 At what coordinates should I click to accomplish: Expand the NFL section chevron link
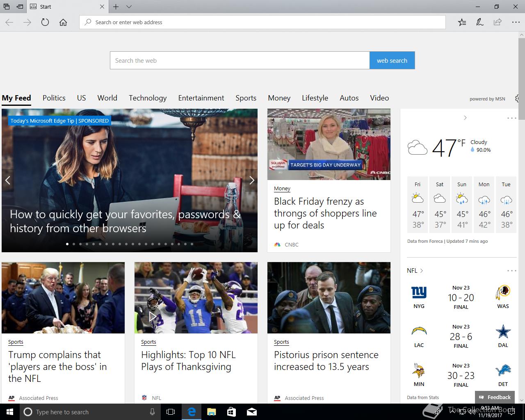point(415,271)
